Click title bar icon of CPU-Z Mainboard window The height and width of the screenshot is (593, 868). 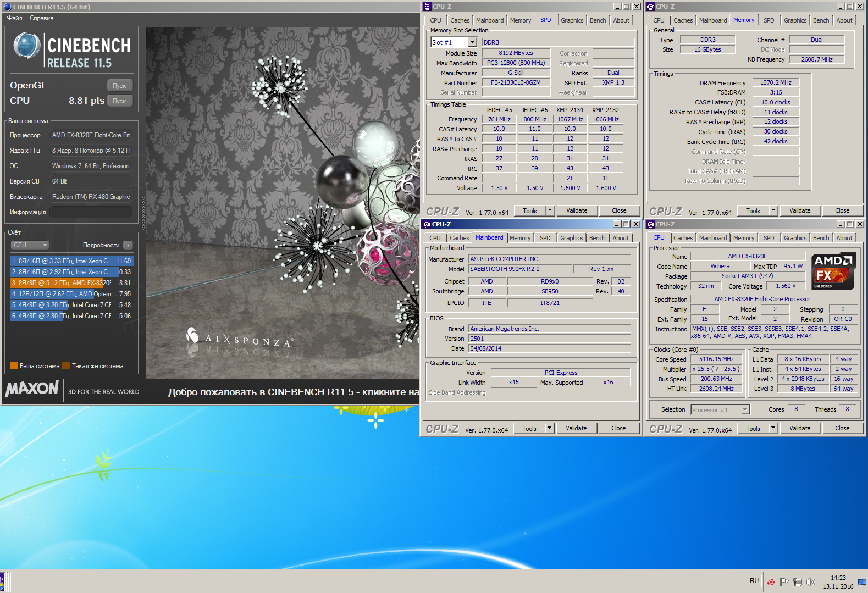coord(427,224)
